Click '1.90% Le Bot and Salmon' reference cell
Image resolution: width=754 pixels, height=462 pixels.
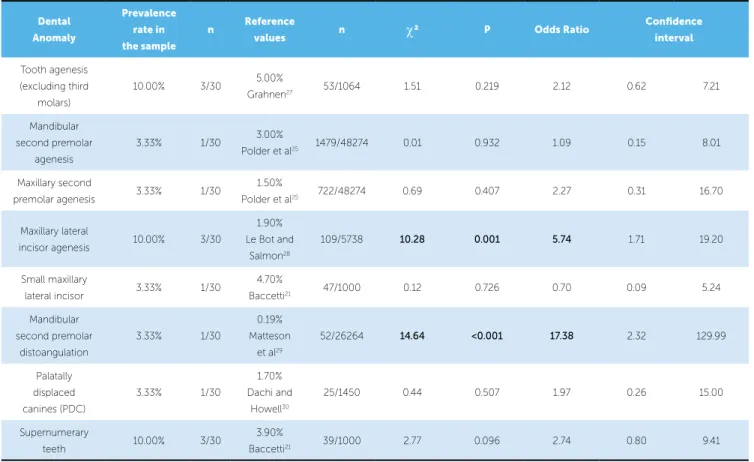[269, 239]
